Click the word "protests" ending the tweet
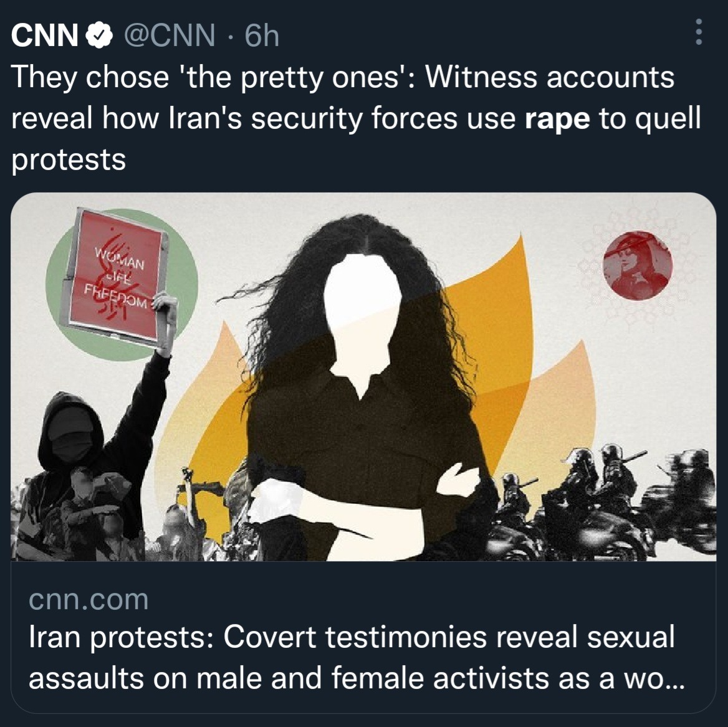The height and width of the screenshot is (727, 728). pos(69,159)
